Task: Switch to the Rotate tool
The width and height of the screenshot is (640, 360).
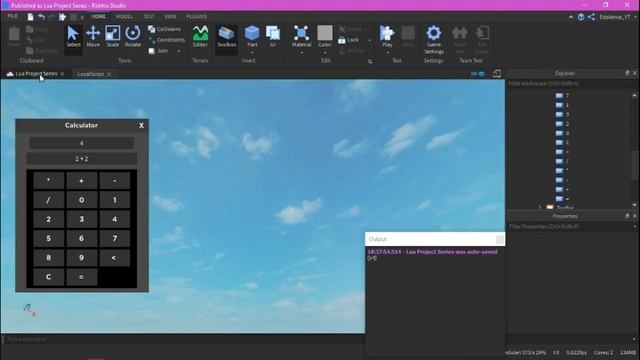Action: point(133,37)
